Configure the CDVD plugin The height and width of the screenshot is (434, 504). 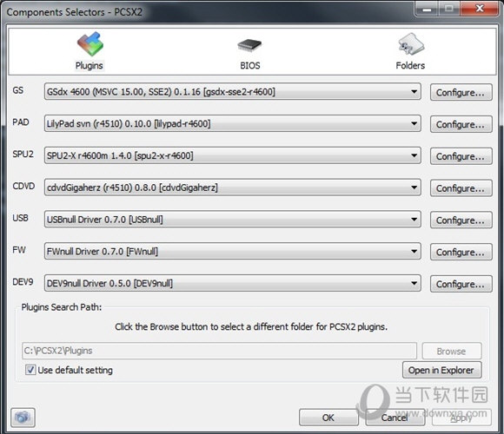click(x=461, y=188)
